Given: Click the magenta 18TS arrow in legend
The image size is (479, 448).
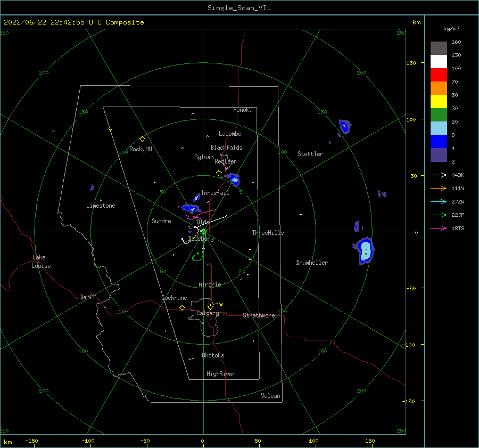Looking at the screenshot, I should (x=439, y=229).
